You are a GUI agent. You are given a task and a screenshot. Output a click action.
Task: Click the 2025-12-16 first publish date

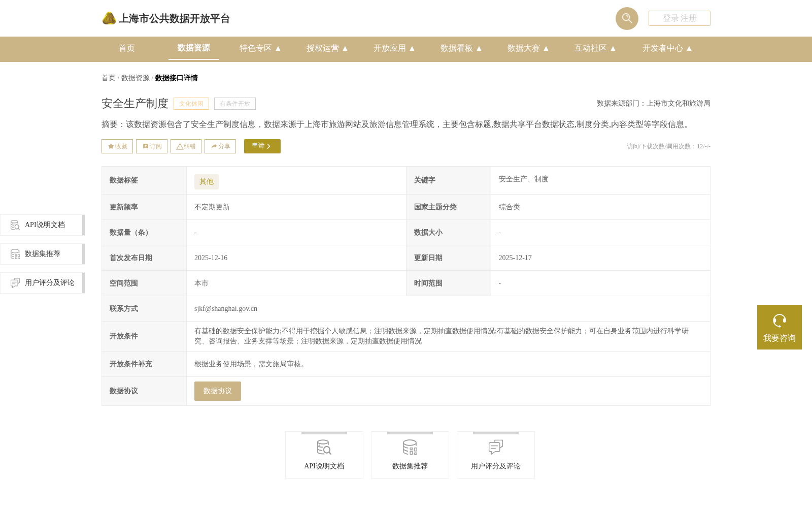click(211, 258)
